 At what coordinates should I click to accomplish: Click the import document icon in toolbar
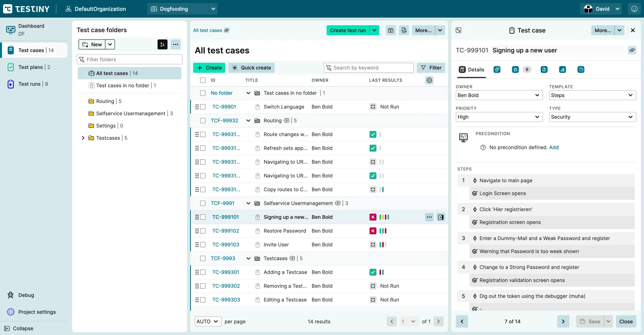[404, 30]
